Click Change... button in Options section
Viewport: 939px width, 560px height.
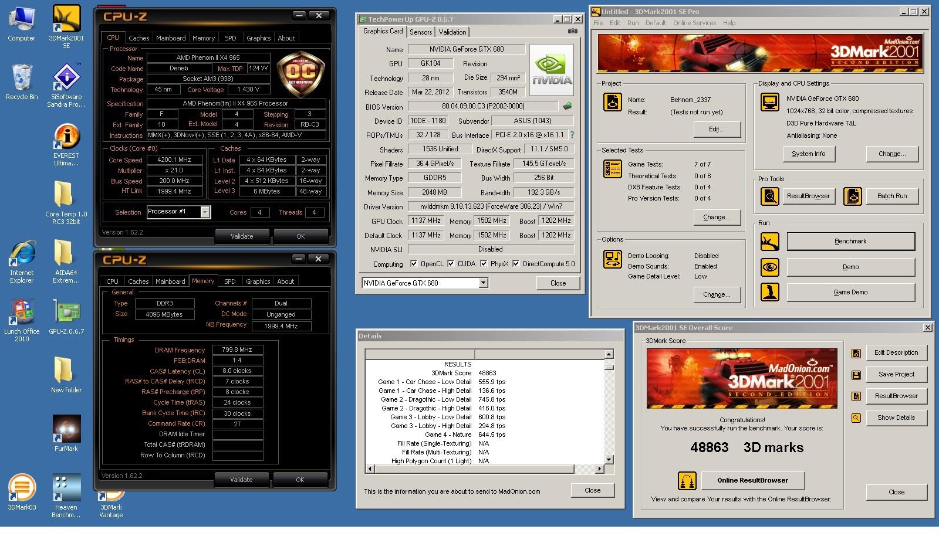(x=717, y=295)
